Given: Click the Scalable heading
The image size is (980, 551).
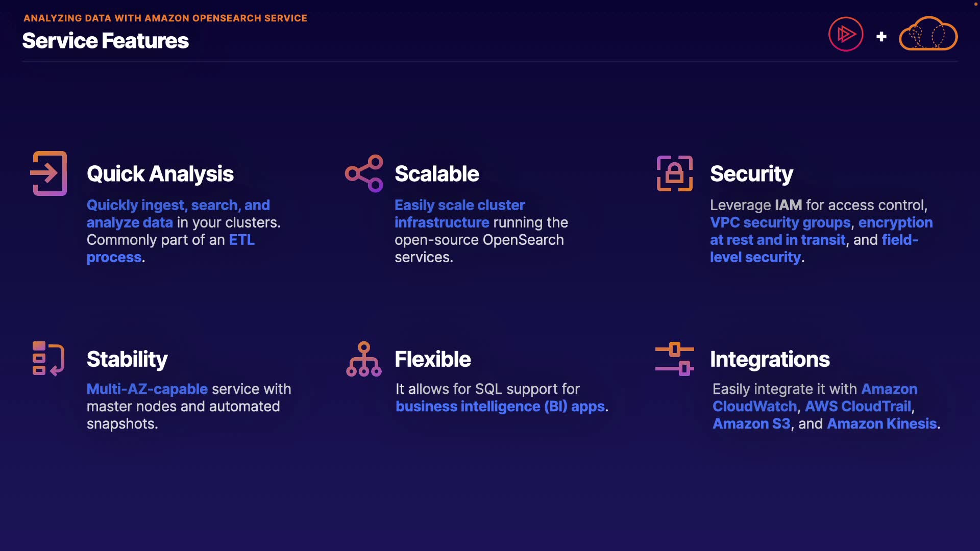Looking at the screenshot, I should [437, 174].
